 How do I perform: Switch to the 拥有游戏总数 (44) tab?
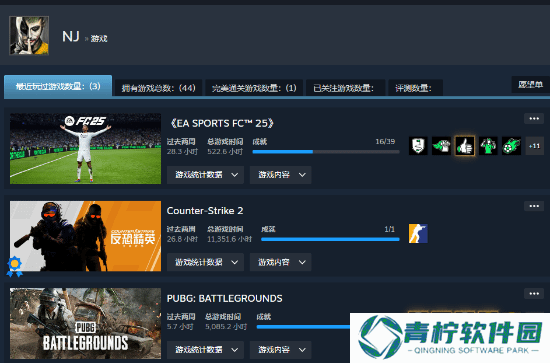159,88
